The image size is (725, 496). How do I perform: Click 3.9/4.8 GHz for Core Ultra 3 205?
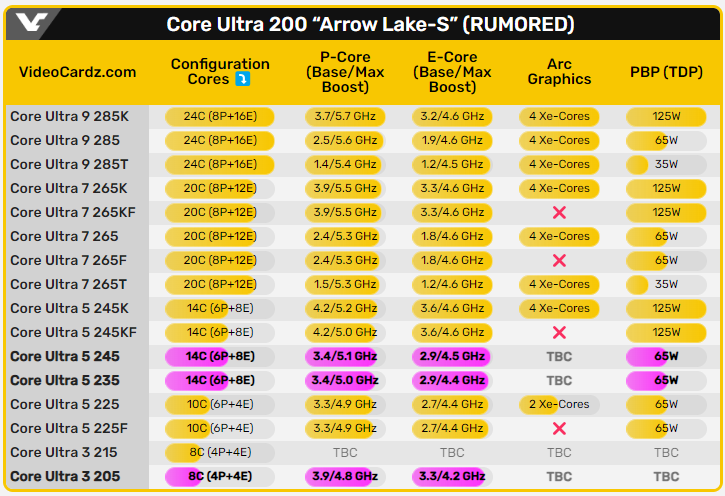coord(345,477)
